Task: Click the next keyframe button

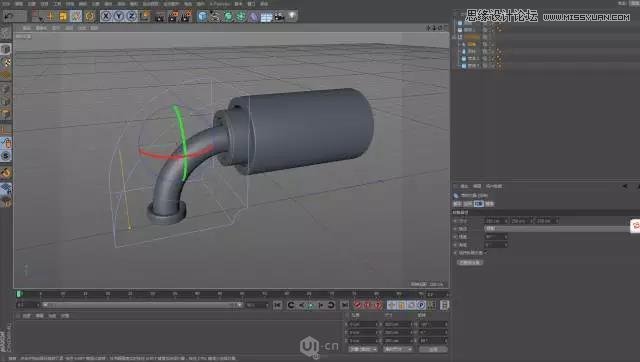Action: pyautogui.click(x=331, y=305)
